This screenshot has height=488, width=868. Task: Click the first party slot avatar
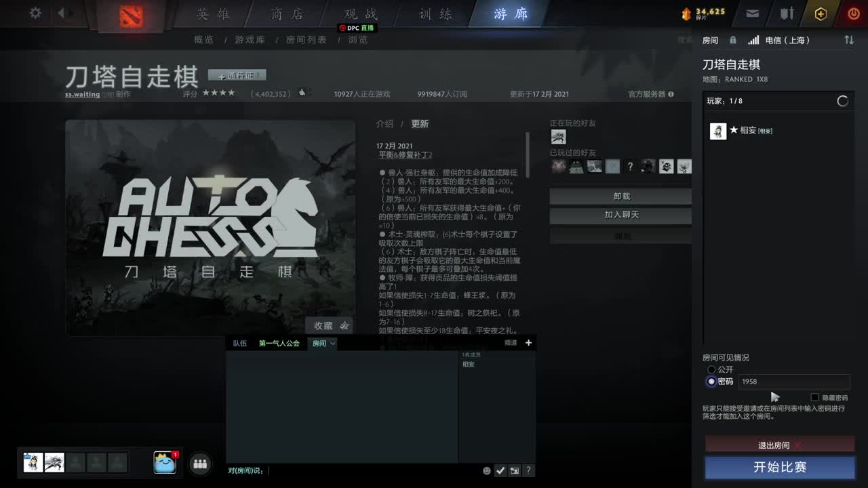click(x=33, y=462)
